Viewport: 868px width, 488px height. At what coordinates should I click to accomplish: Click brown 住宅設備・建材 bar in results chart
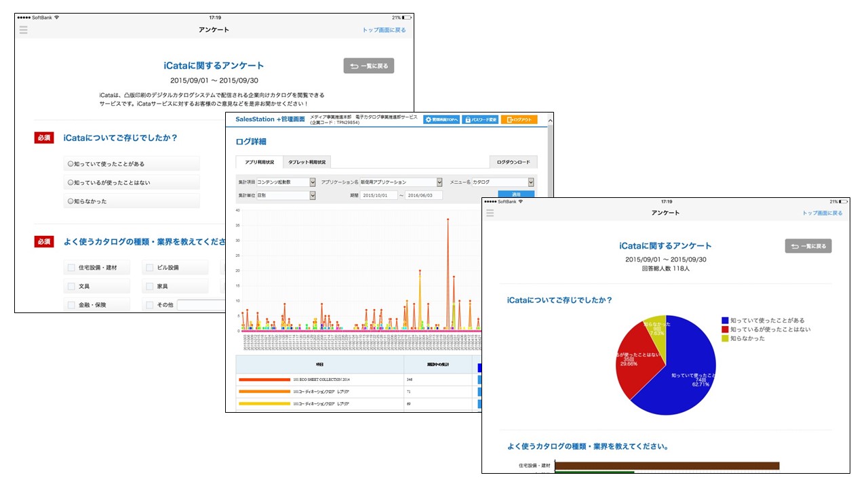coord(667,465)
